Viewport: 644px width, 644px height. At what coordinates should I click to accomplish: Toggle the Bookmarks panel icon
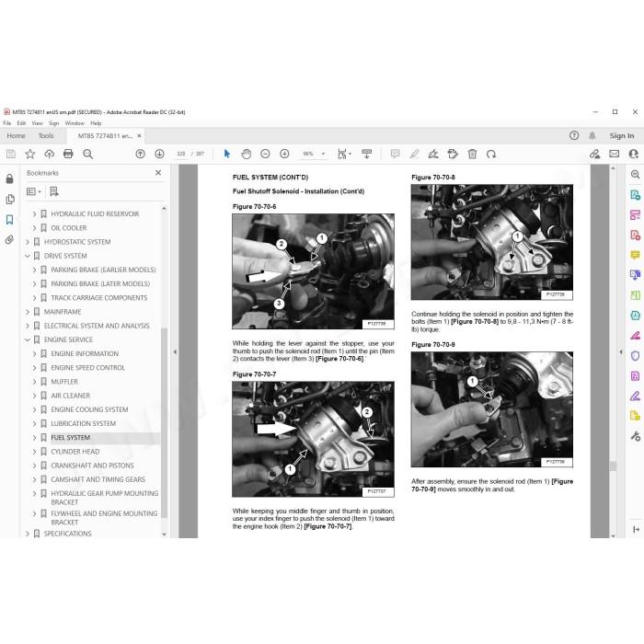pos(10,220)
